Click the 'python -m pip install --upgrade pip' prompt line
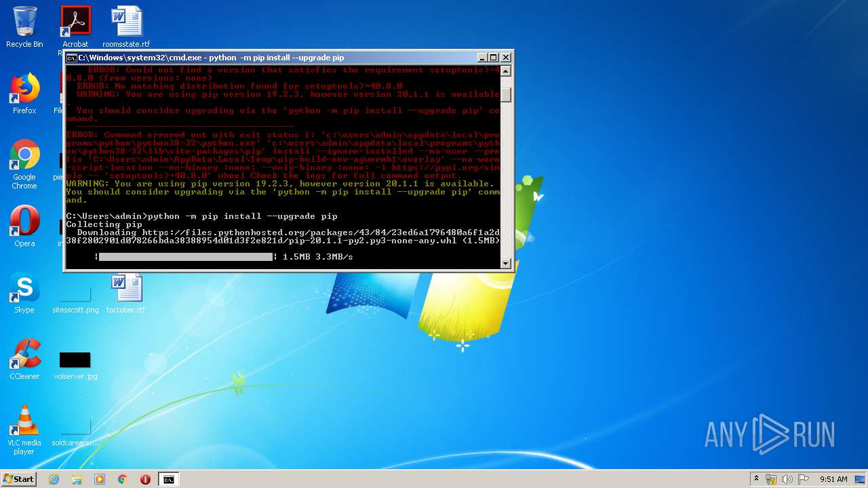The image size is (868, 488). pyautogui.click(x=201, y=216)
